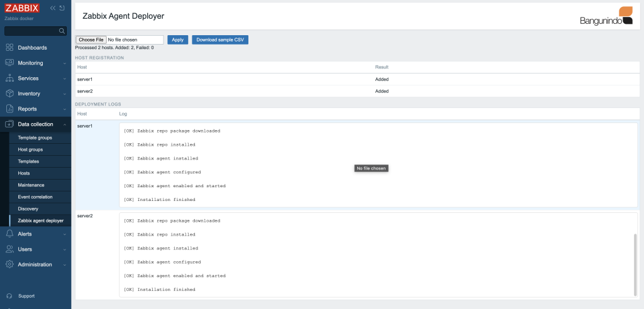Click the Zabbix logo
The height and width of the screenshot is (309, 644).
pos(22,8)
